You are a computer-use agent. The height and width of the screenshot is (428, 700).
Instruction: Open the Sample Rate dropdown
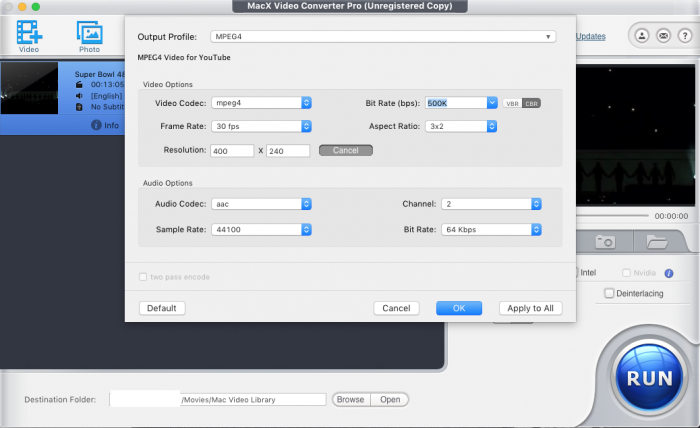click(x=261, y=229)
